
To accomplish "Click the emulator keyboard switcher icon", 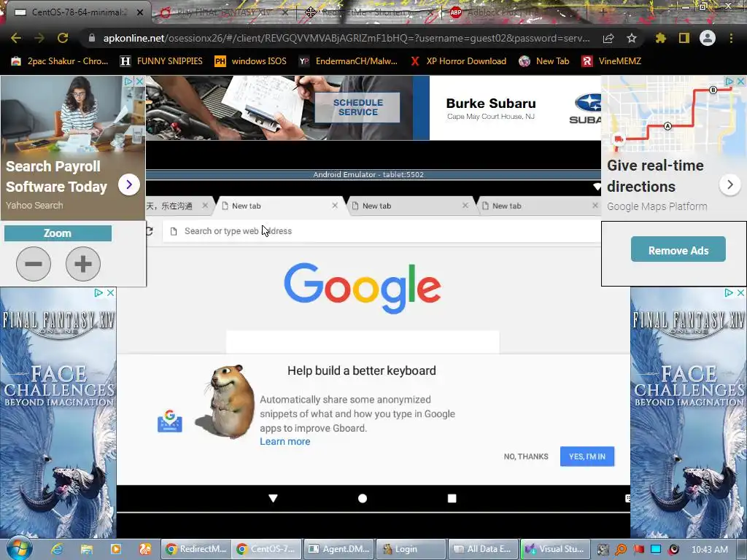I will click(627, 498).
